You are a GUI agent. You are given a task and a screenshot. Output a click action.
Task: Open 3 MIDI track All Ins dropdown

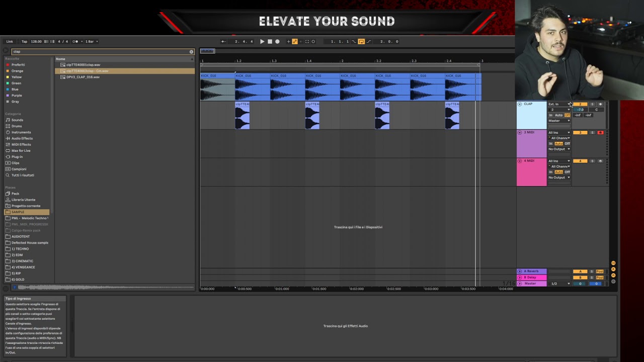pos(559,133)
